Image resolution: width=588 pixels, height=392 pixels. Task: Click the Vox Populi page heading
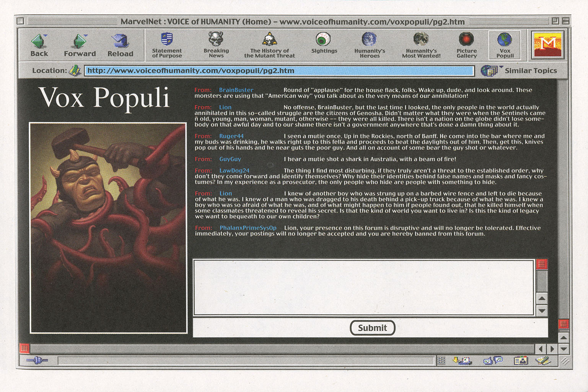pos(104,98)
